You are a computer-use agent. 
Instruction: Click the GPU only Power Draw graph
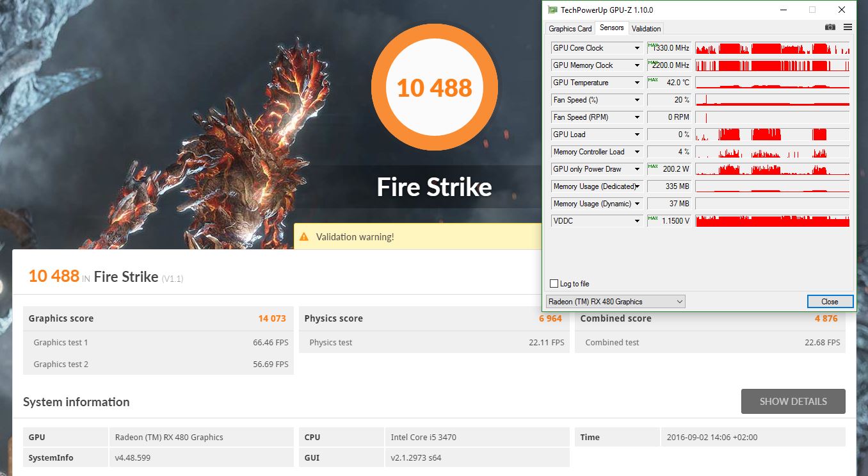click(x=773, y=169)
